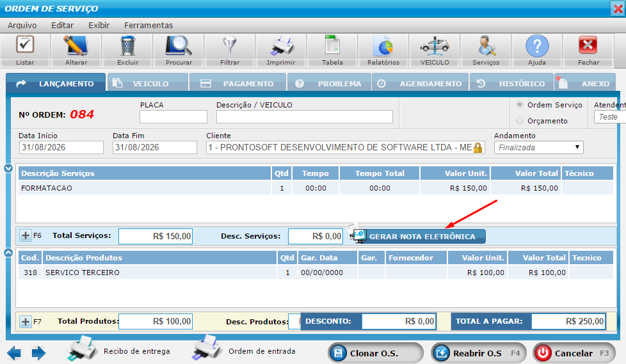Click the Reabrir O.S button
The width and height of the screenshot is (626, 364).
point(479,353)
